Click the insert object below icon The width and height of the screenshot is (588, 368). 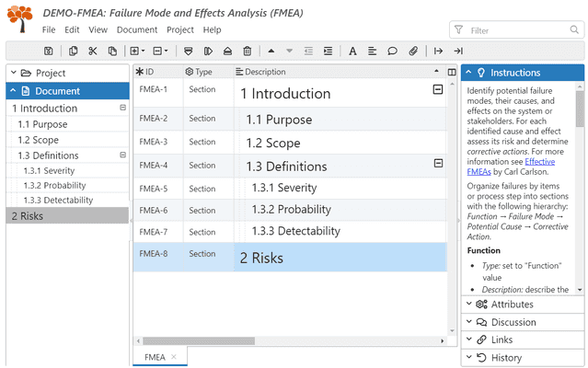tap(189, 51)
